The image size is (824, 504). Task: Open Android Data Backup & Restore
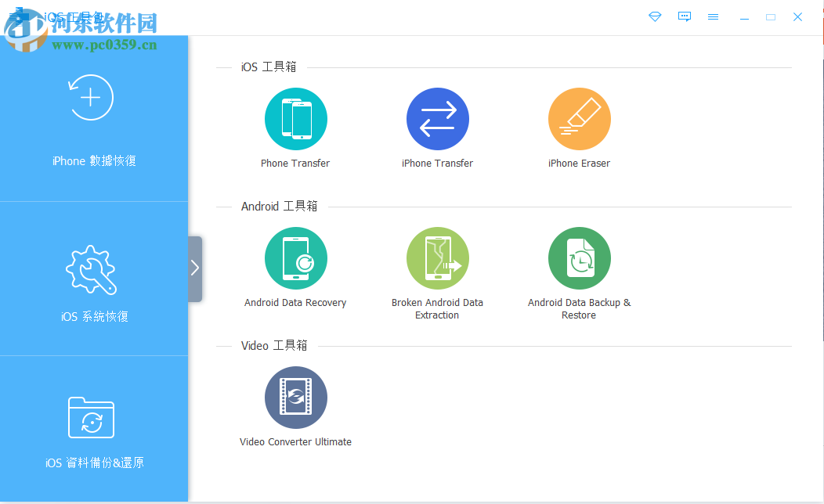[579, 258]
